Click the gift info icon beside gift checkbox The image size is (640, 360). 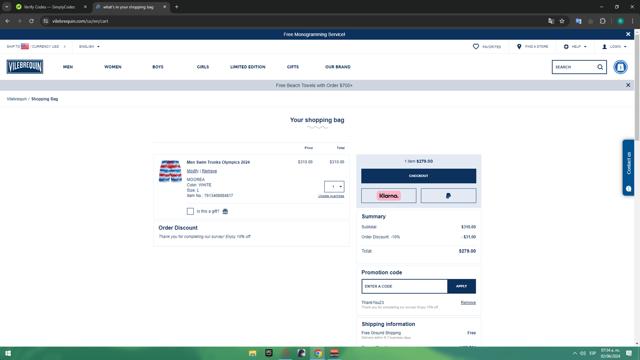225,211
